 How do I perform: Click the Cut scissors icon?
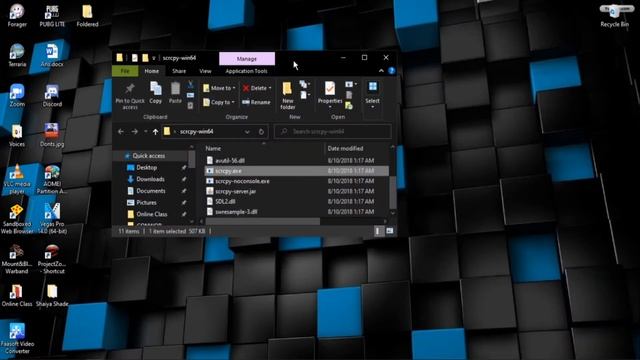[191, 84]
